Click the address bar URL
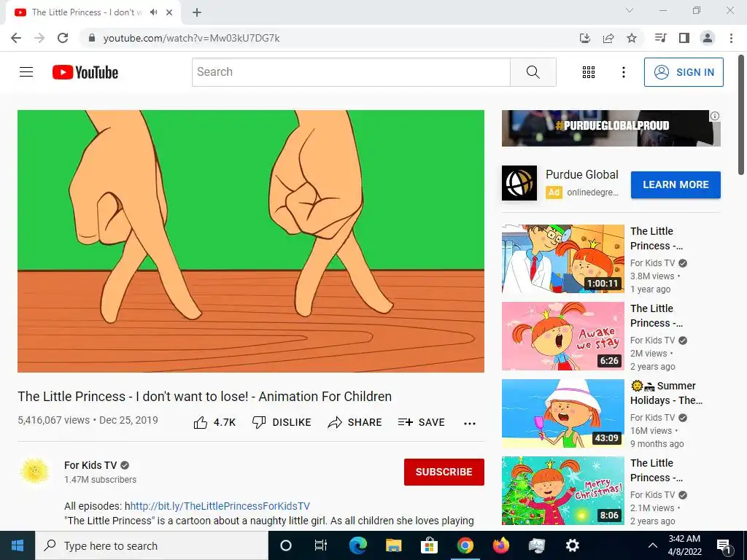Image resolution: width=747 pixels, height=560 pixels. coord(192,38)
